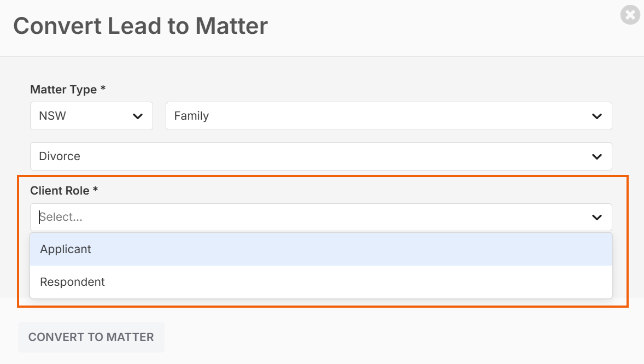
Task: Click the Divorce text in subtype selector
Action: pos(60,156)
